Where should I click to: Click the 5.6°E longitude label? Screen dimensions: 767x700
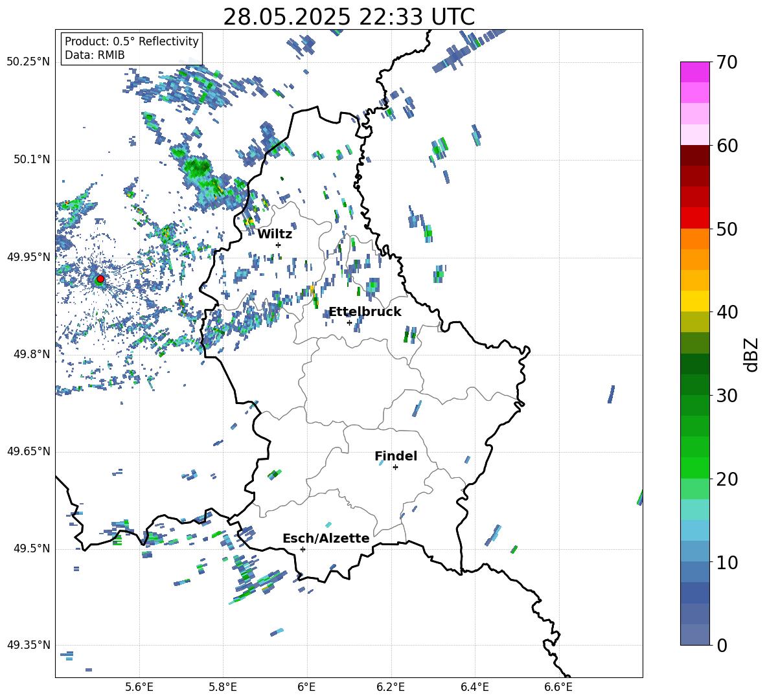point(139,687)
